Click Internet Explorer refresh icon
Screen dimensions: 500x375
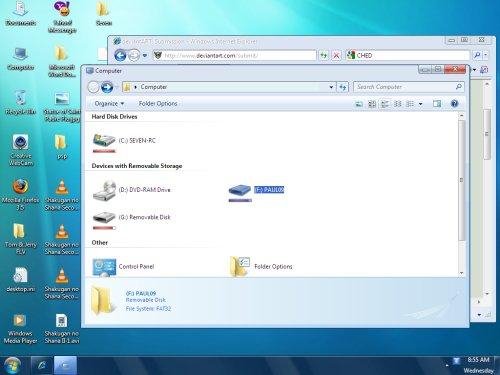[x=323, y=55]
